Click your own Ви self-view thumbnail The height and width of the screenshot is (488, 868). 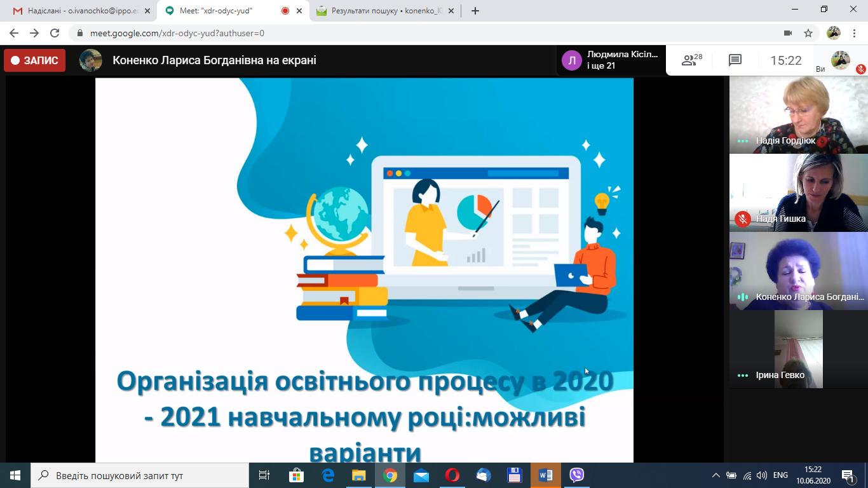point(841,60)
